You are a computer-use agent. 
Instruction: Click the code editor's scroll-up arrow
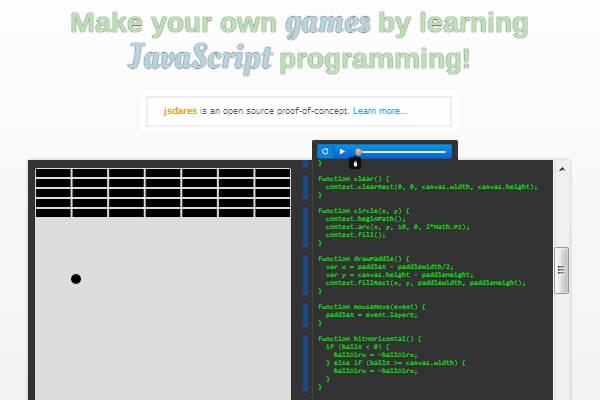pyautogui.click(x=562, y=169)
